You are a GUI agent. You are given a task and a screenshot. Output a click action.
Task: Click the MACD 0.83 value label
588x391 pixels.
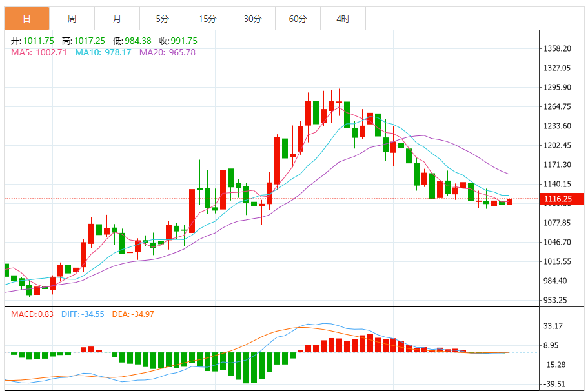(x=32, y=314)
